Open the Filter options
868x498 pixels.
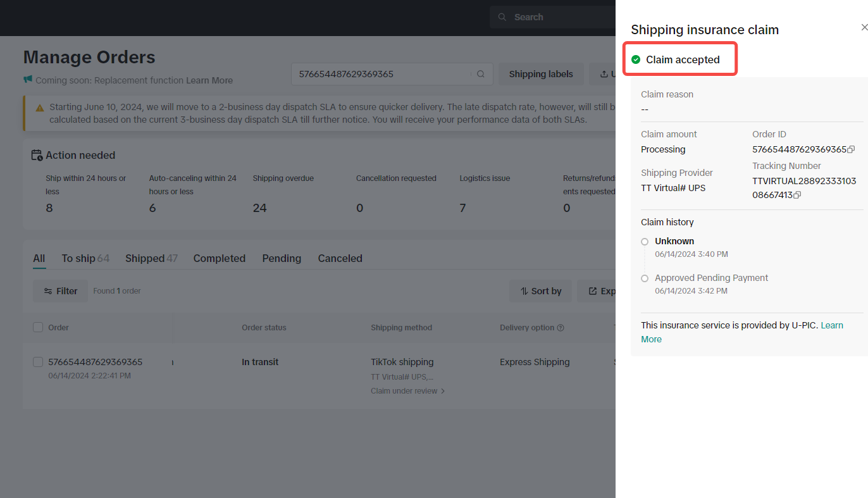(61, 291)
